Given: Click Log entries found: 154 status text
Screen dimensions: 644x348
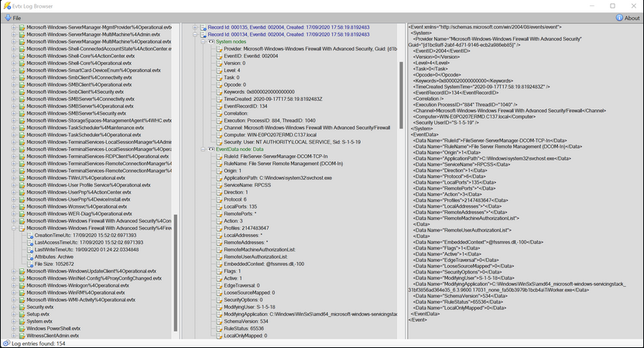Looking at the screenshot, I should [38, 343].
